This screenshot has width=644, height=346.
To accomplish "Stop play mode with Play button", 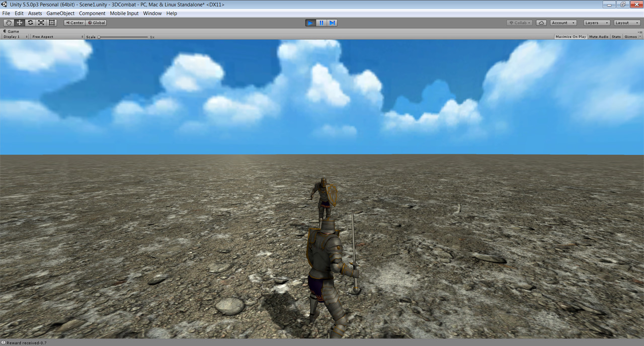I will 310,23.
